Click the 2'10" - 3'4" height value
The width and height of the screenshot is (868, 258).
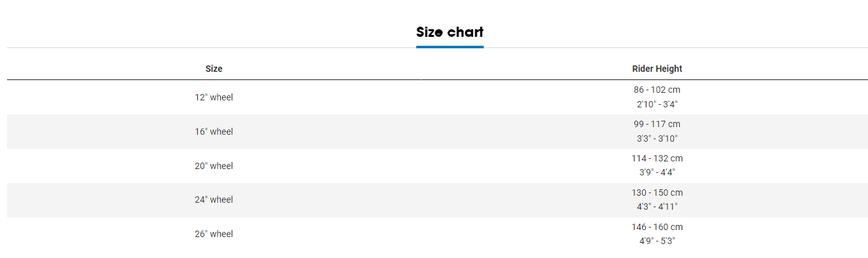tap(657, 104)
